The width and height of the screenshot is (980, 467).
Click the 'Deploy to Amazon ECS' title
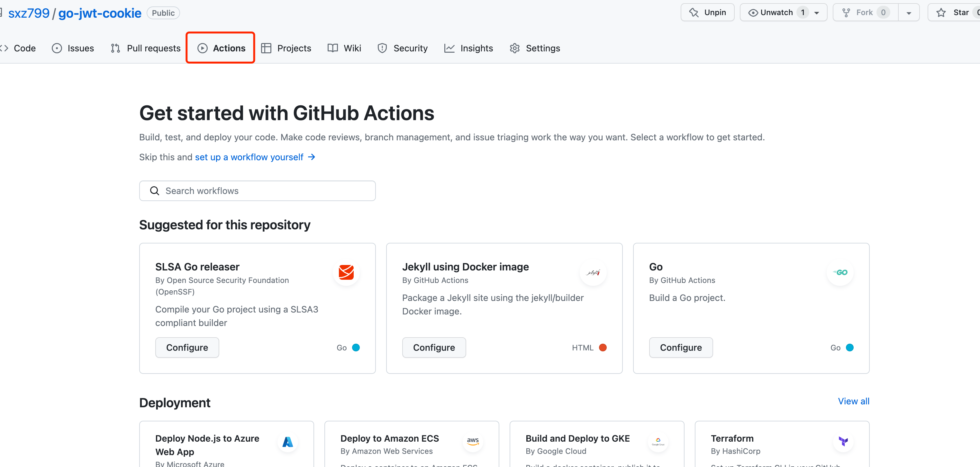coord(390,438)
